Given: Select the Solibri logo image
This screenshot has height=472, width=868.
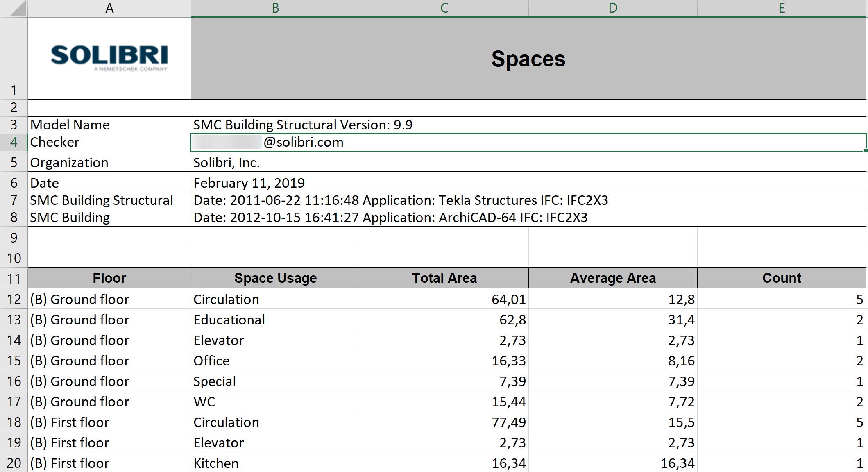Looking at the screenshot, I should [109, 58].
